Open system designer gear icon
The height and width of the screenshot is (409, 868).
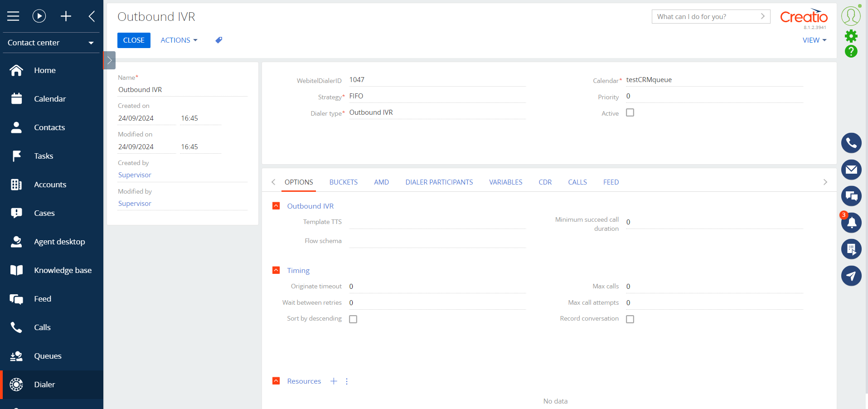[x=851, y=36]
